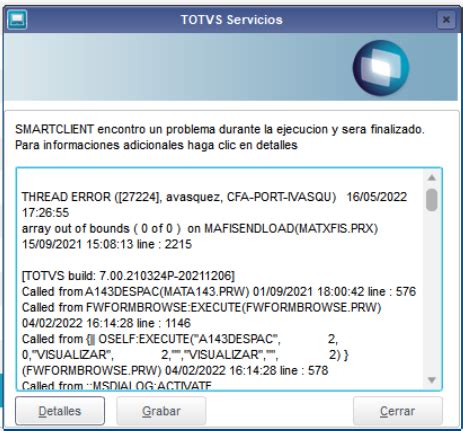Click the SmartClient icon in title bar
Viewport: 463px width, 431px height.
coord(17,20)
